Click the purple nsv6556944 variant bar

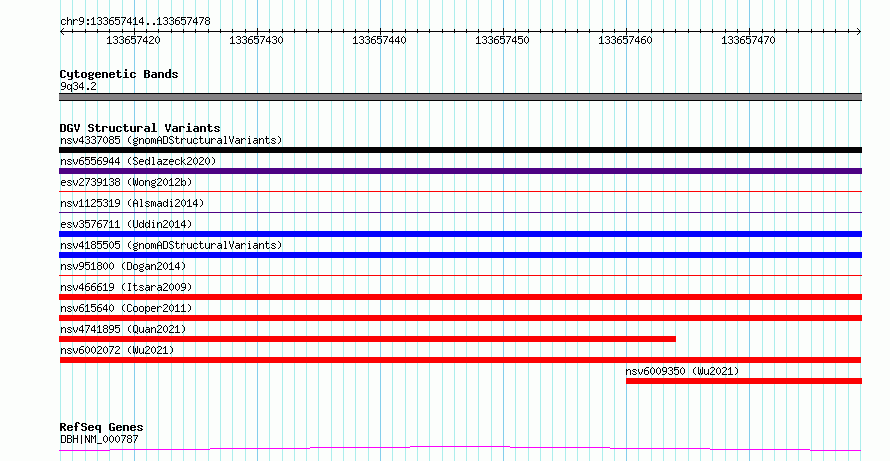coord(460,171)
